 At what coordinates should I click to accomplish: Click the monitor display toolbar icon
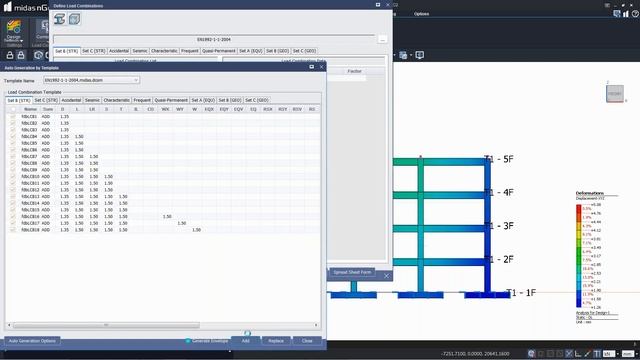(419, 55)
